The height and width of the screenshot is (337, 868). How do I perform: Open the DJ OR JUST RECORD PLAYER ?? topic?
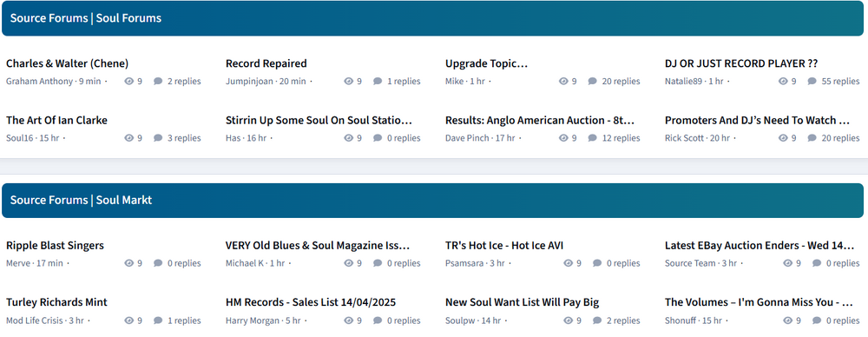(x=741, y=63)
